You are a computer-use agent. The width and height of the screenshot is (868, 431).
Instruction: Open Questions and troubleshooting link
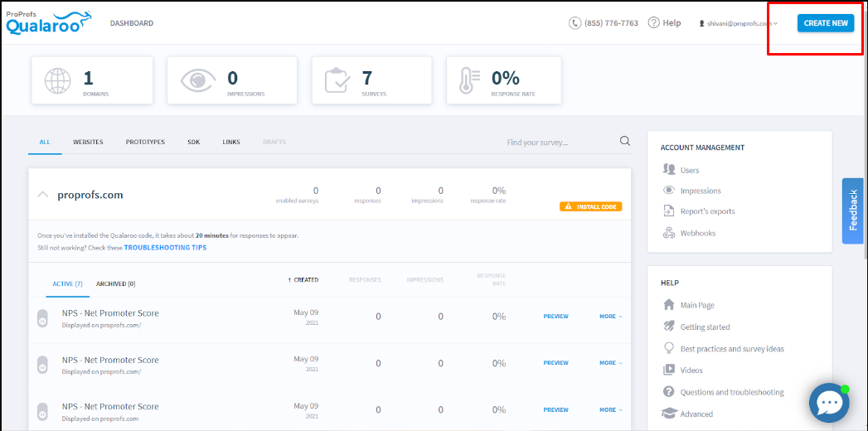tap(732, 392)
